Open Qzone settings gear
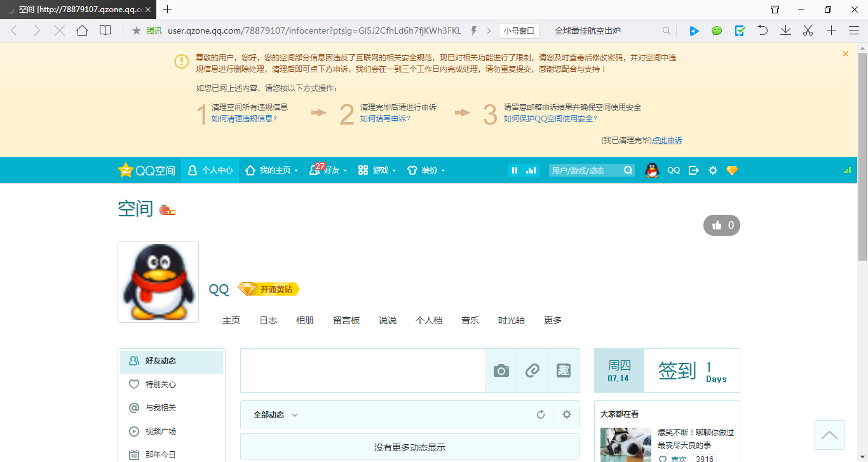Viewport: 868px width, 462px height. click(x=713, y=170)
